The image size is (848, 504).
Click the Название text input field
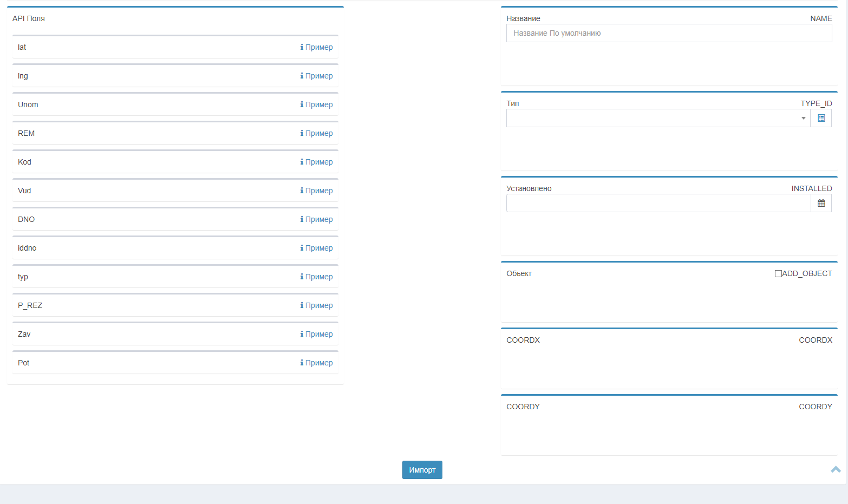[x=669, y=33]
